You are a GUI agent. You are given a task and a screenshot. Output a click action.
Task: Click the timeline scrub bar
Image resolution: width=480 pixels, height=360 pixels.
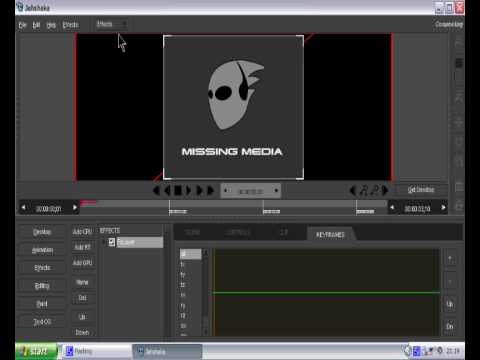[x=233, y=203]
